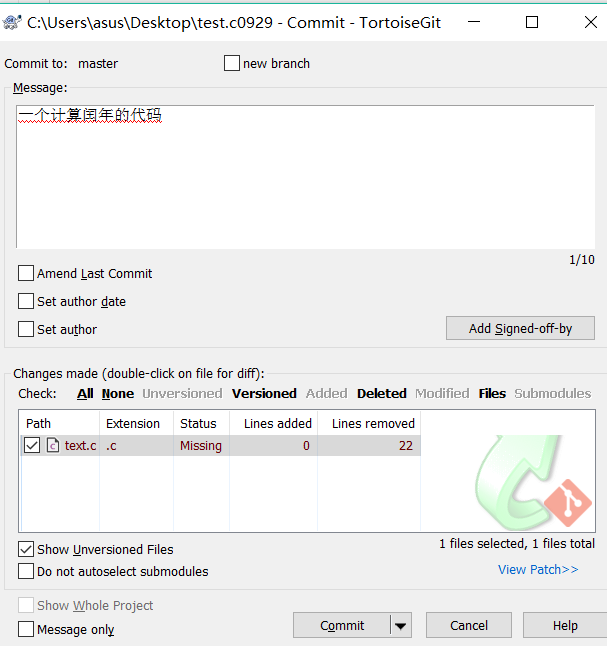Tick Amend Last Commit

click(26, 273)
